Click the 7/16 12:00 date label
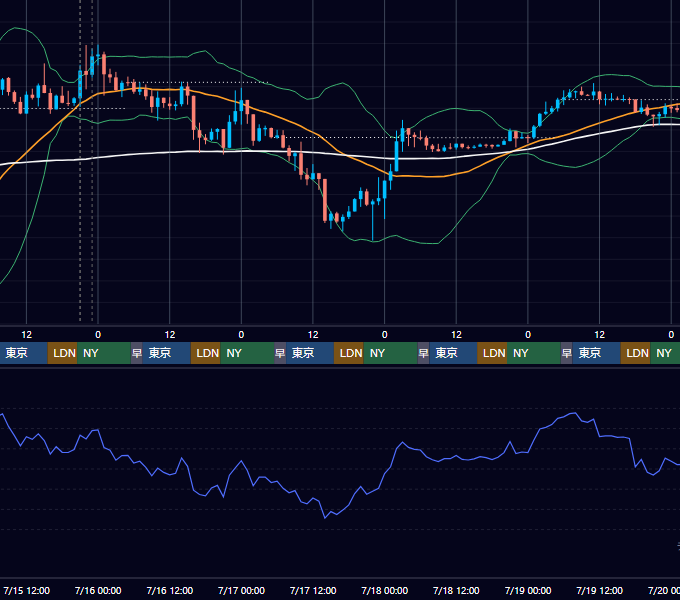This screenshot has width=680, height=600. coord(170,590)
